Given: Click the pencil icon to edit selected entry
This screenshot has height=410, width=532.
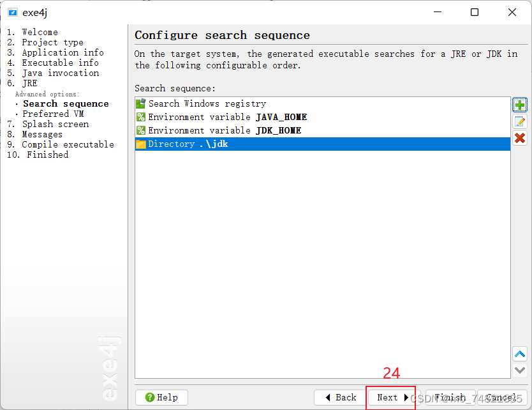Looking at the screenshot, I should 520,121.
